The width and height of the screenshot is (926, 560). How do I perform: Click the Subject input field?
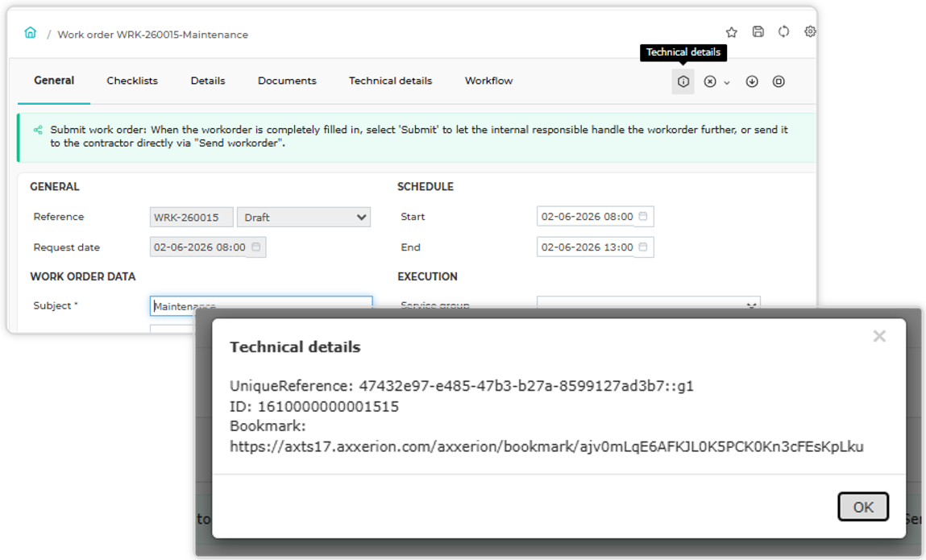tap(261, 305)
